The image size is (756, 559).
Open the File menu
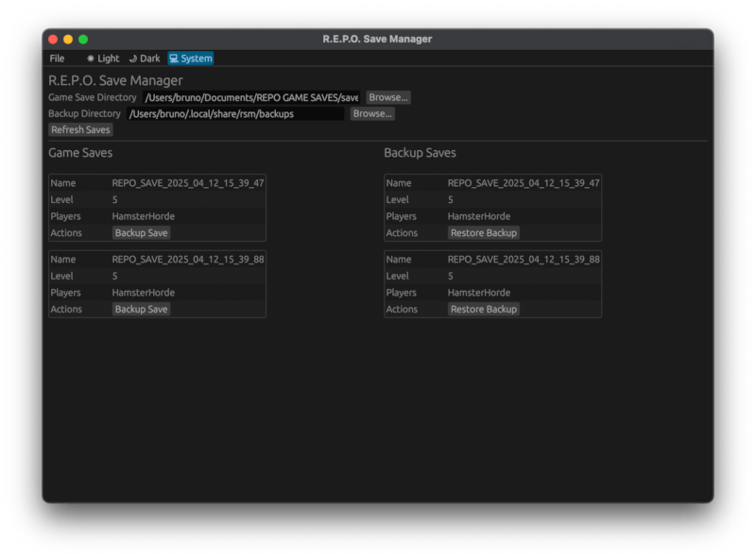tap(58, 59)
